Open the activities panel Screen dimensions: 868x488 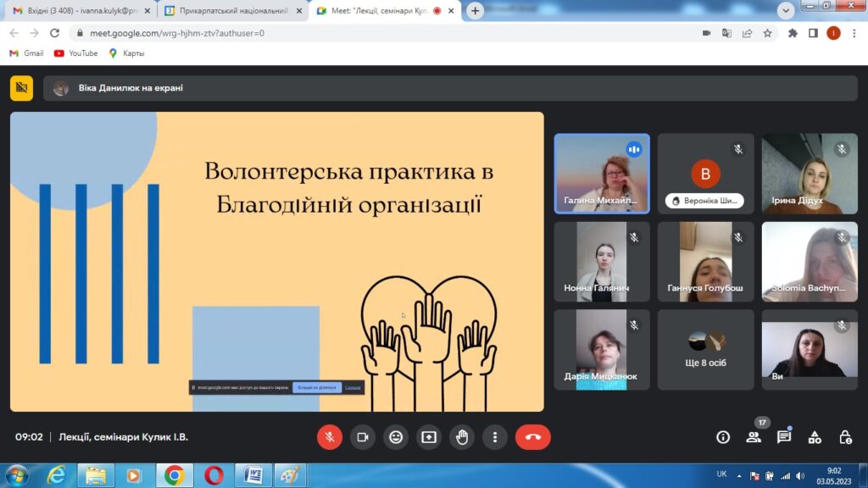tap(815, 437)
